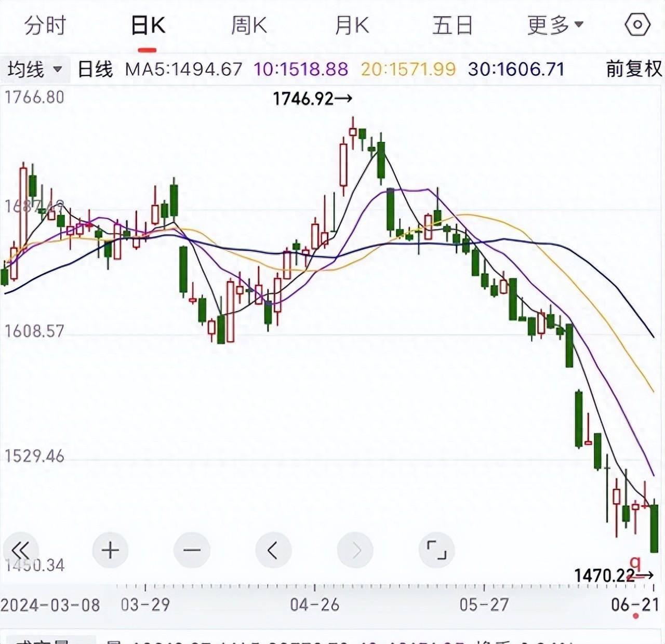
Task: Click the 06-21 date marker
Action: [635, 605]
